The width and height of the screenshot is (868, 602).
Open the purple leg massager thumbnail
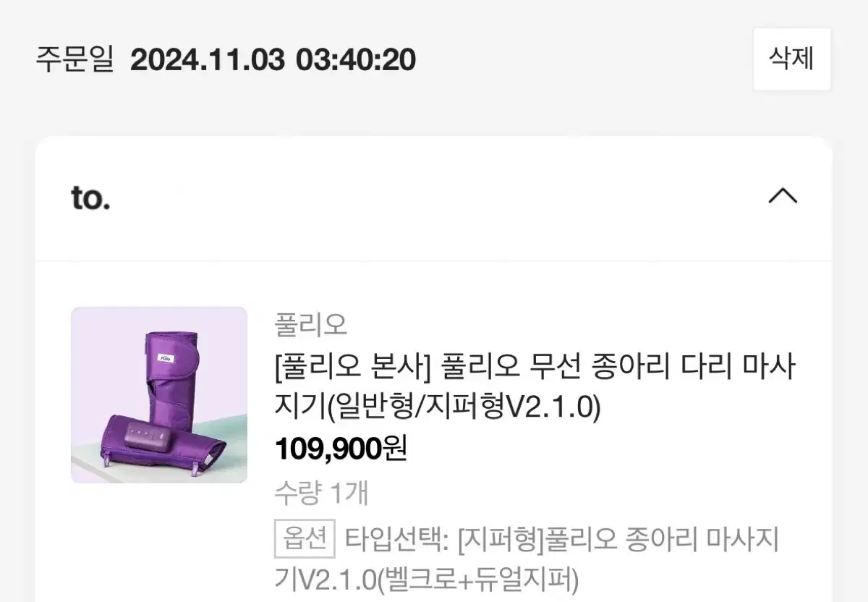[x=159, y=395]
